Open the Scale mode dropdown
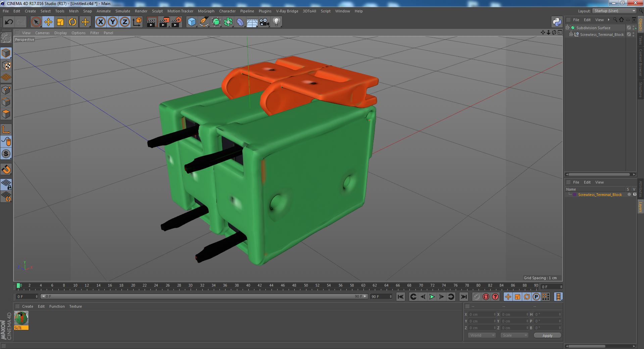This screenshot has height=349, width=644. [514, 335]
